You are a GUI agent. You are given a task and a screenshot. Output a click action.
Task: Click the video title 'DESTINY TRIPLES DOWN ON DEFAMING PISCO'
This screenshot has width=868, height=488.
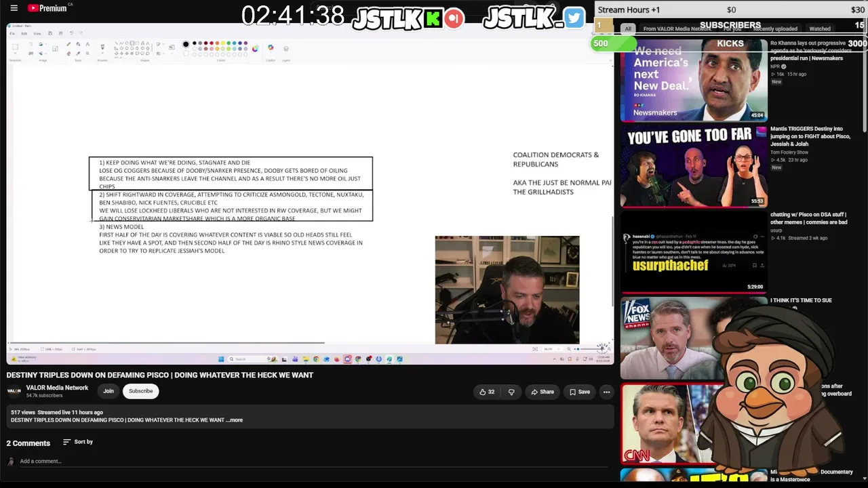160,375
